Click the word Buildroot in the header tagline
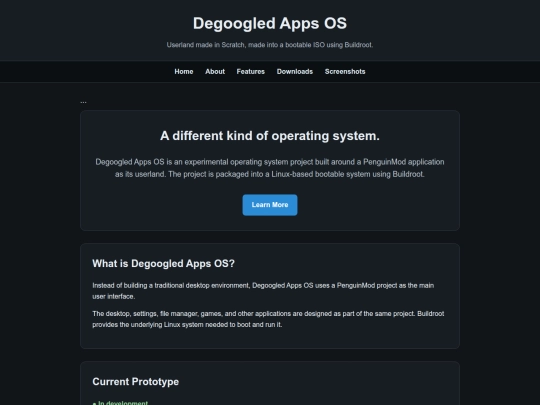540x405 pixels. [x=359, y=45]
